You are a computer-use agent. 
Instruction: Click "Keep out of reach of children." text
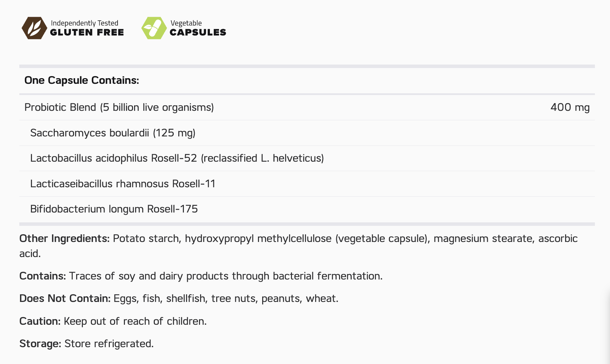point(135,321)
